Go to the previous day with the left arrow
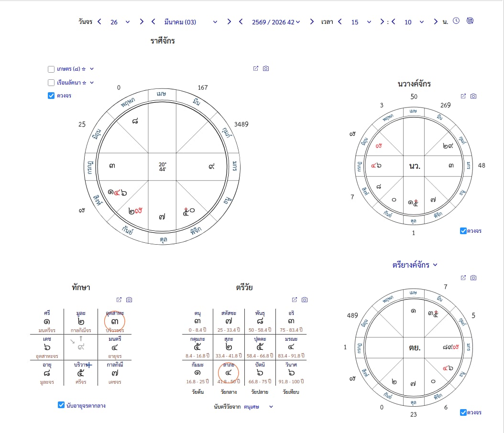The image size is (504, 433). [x=99, y=22]
